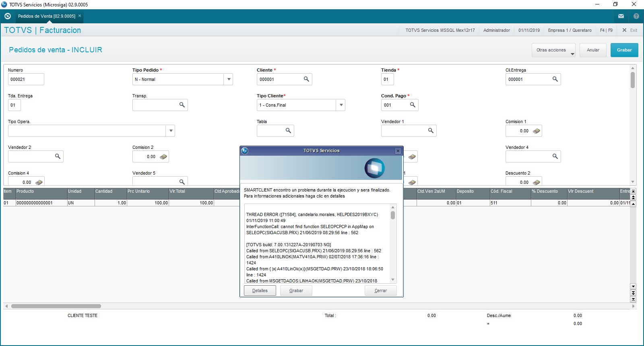Close the Pedidos de Venta tab
The width and height of the screenshot is (644, 346).
click(x=80, y=16)
